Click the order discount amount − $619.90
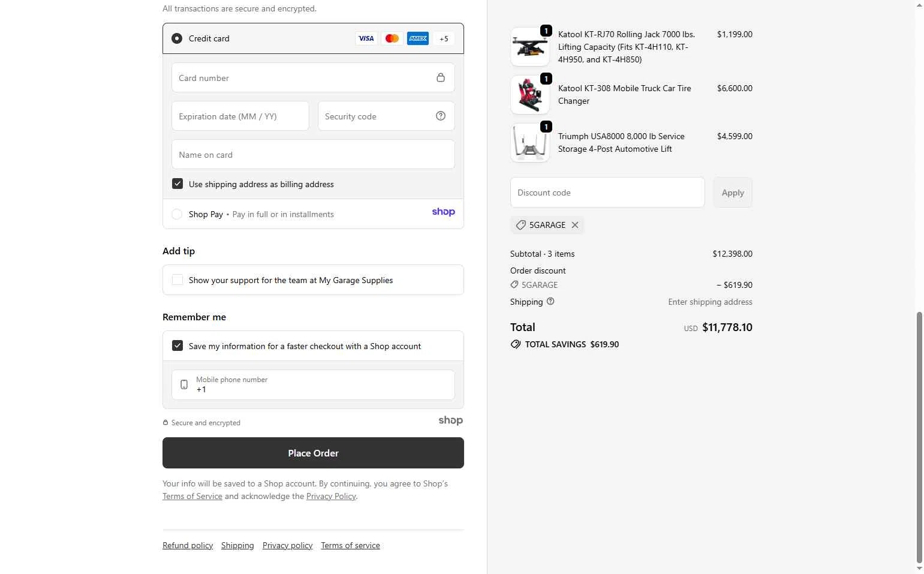This screenshot has height=574, width=924. click(x=734, y=285)
